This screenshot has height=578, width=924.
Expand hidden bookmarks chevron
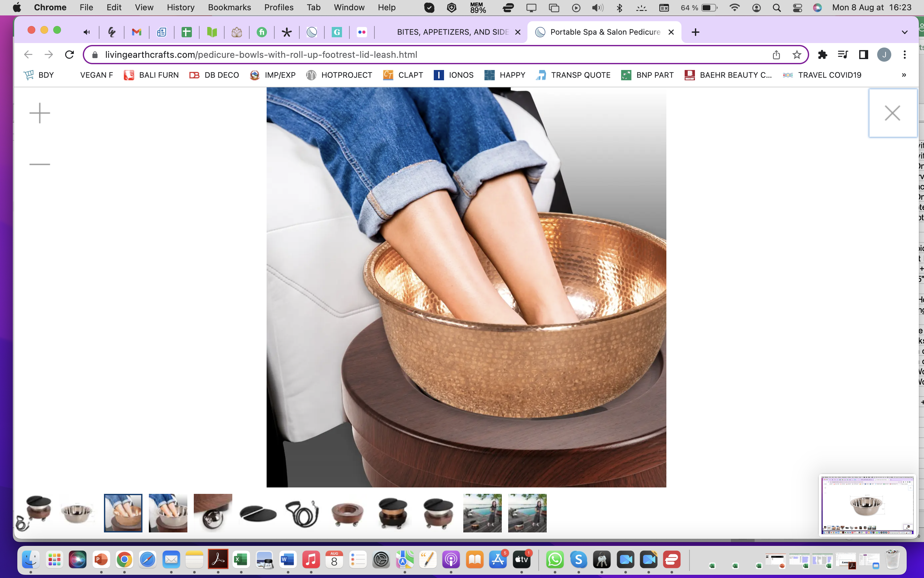tap(904, 75)
